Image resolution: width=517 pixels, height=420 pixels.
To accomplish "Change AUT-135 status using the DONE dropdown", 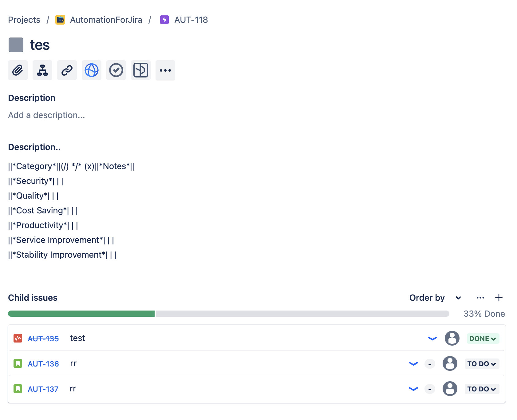I will coord(482,338).
